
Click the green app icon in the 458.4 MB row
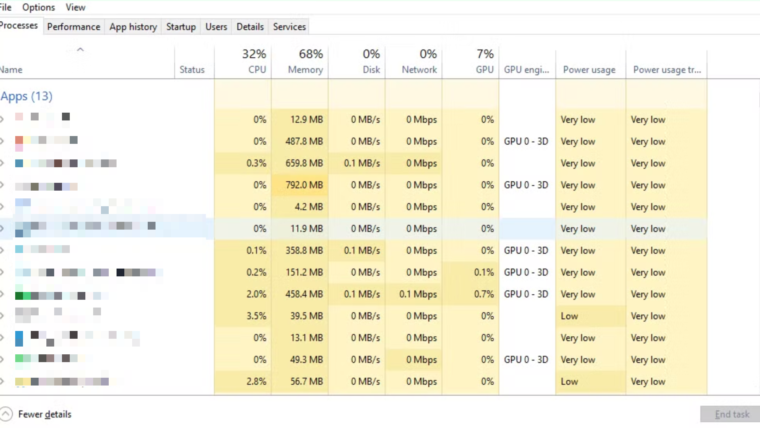click(19, 294)
